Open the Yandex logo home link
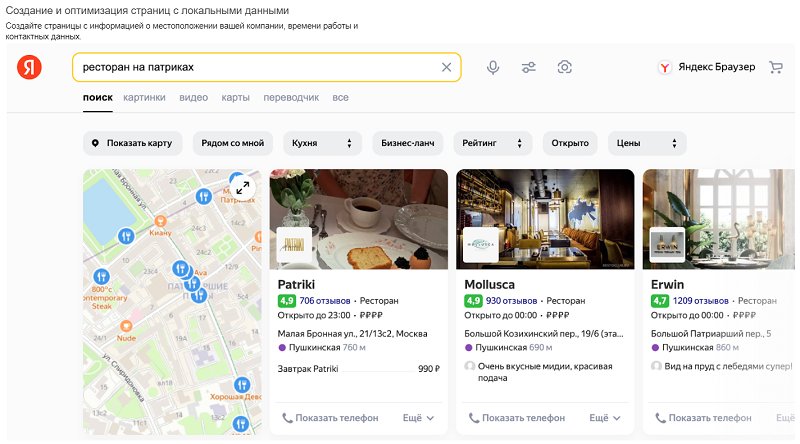This screenshot has height=444, width=800. (29, 67)
